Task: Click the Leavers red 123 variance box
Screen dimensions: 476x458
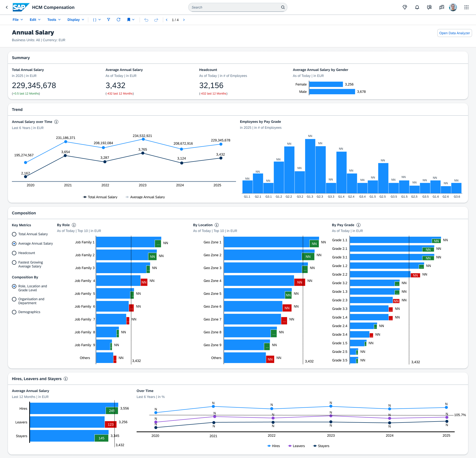Action: pyautogui.click(x=111, y=424)
